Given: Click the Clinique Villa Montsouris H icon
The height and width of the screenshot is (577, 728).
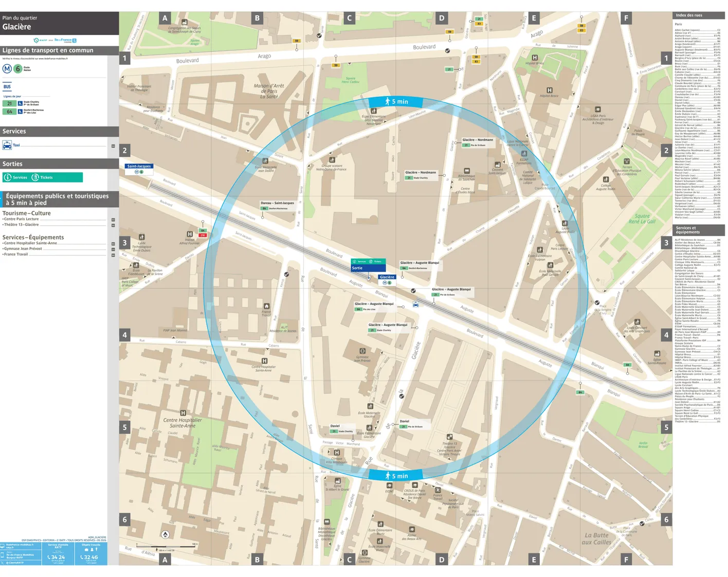Looking at the screenshot, I should click(337, 453).
